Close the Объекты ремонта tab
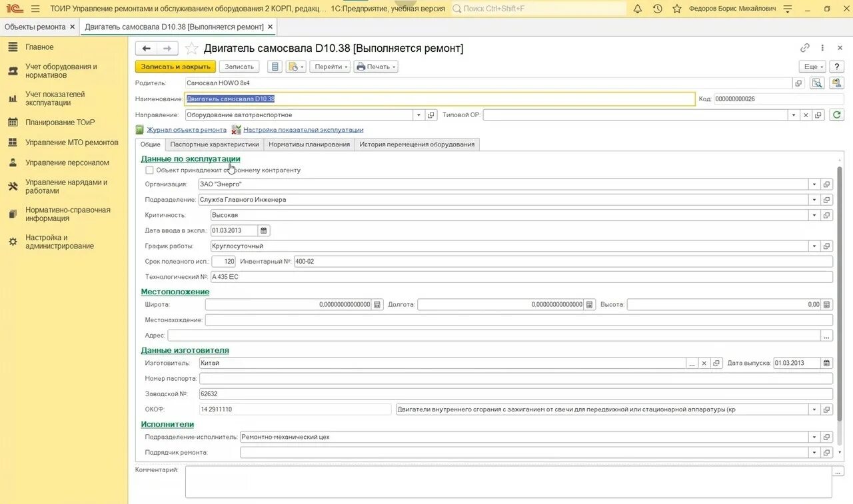Screen dimensions: 853x504 point(72,27)
